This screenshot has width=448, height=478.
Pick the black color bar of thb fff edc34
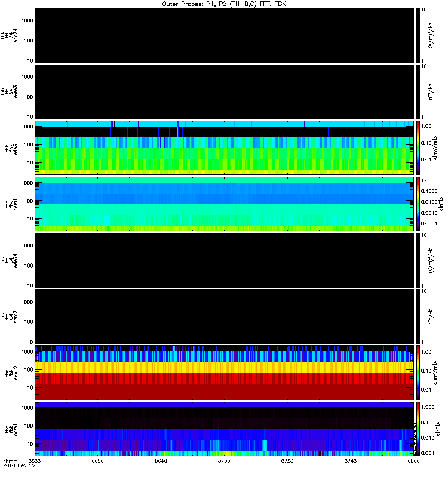pos(418,35)
